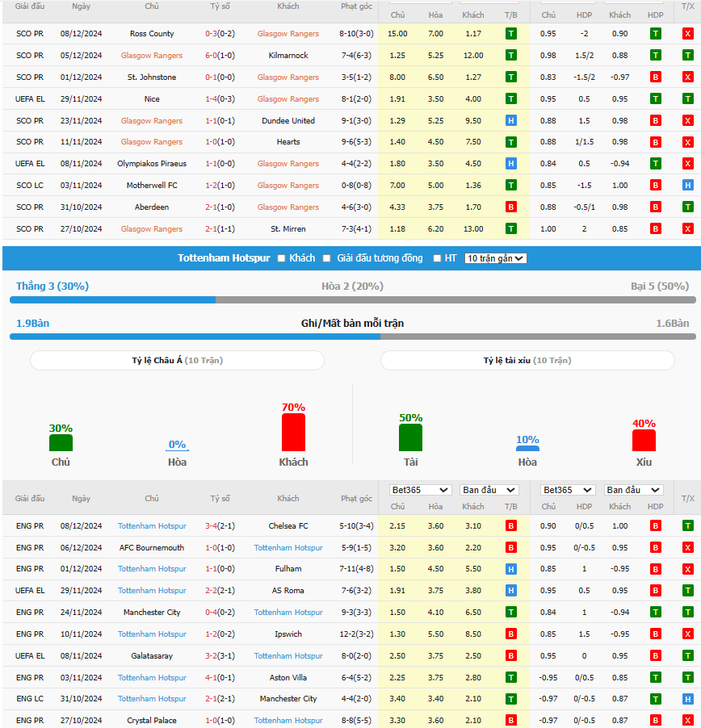Viewport: 701px width, 728px height.
Task: Click red B badge in Crystal Palace row's HDP column
Action: [x=655, y=721]
